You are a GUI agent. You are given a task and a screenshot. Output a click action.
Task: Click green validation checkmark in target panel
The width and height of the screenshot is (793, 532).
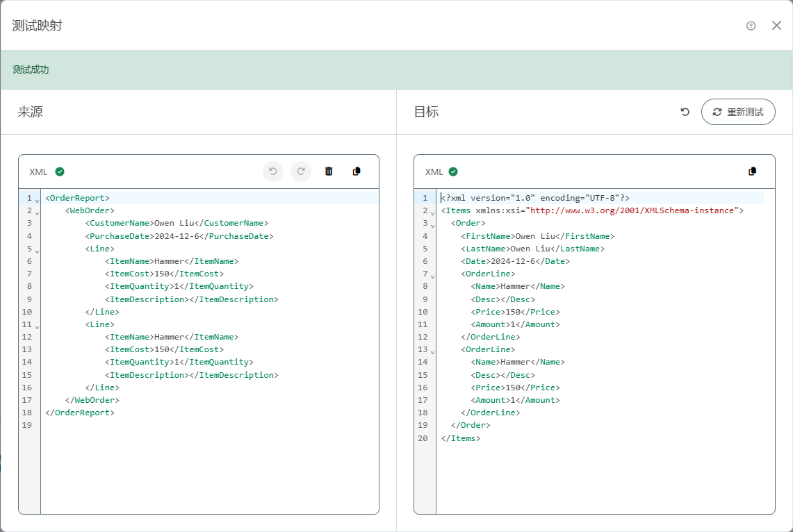[453, 172]
